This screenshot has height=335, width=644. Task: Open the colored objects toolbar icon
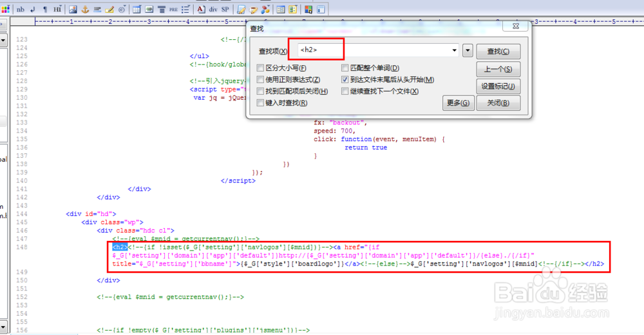tap(266, 9)
